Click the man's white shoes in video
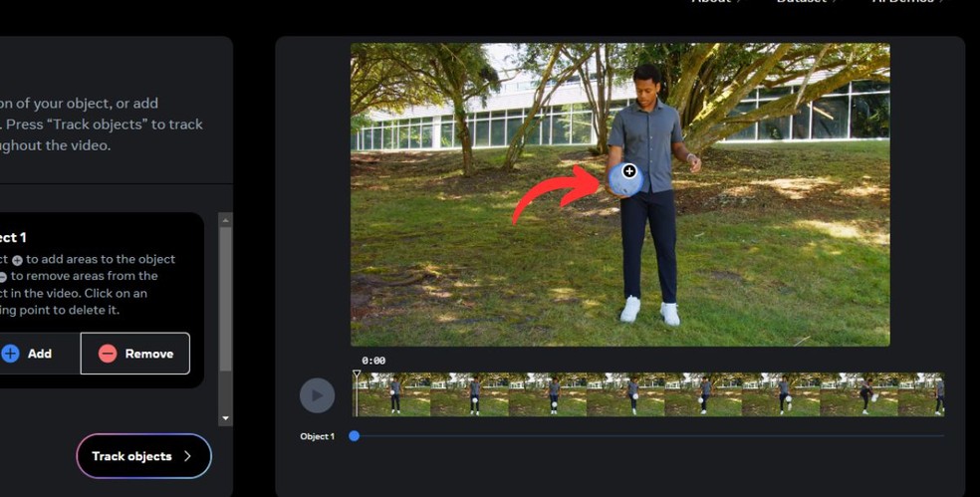This screenshot has width=980, height=497. (x=650, y=311)
